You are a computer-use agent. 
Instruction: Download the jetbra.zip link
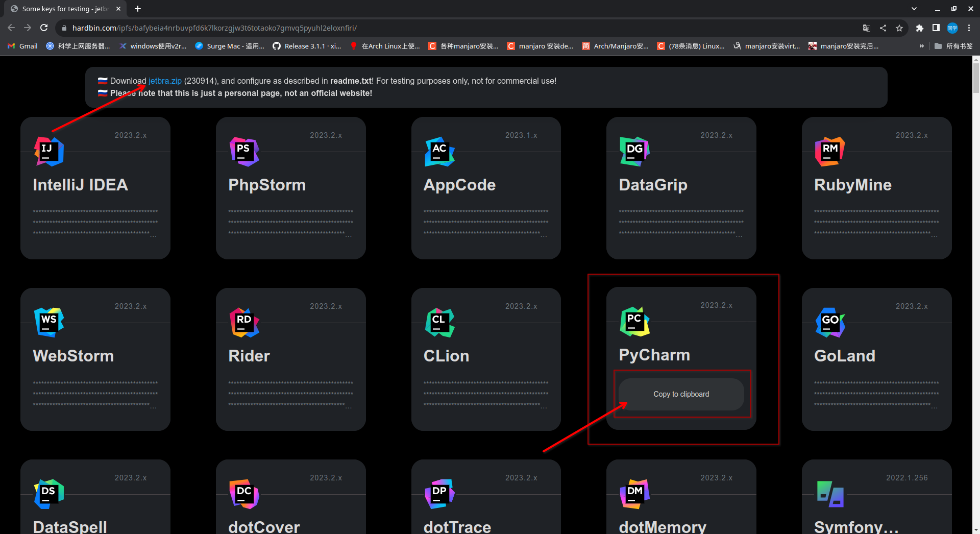click(165, 81)
